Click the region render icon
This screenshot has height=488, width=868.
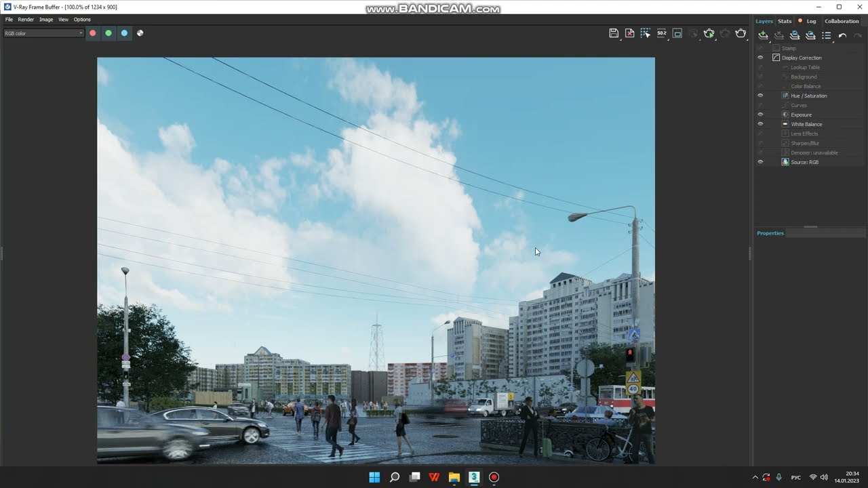pyautogui.click(x=677, y=33)
